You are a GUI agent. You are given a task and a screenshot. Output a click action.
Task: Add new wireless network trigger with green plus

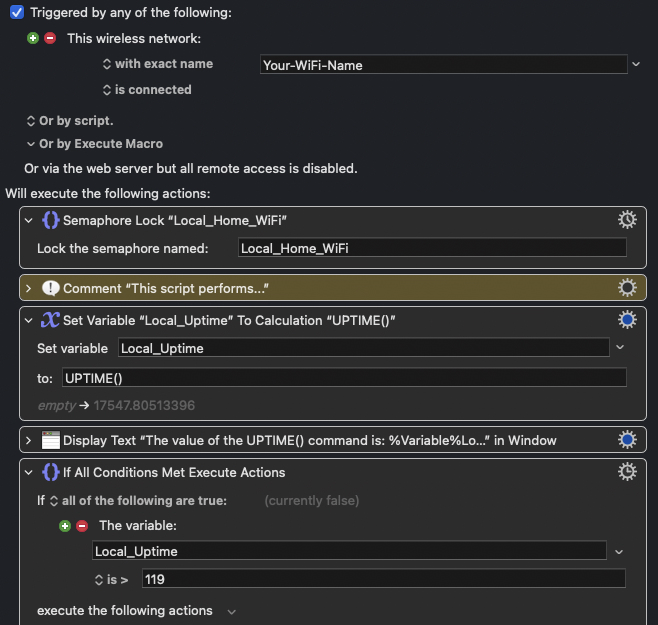coord(34,38)
